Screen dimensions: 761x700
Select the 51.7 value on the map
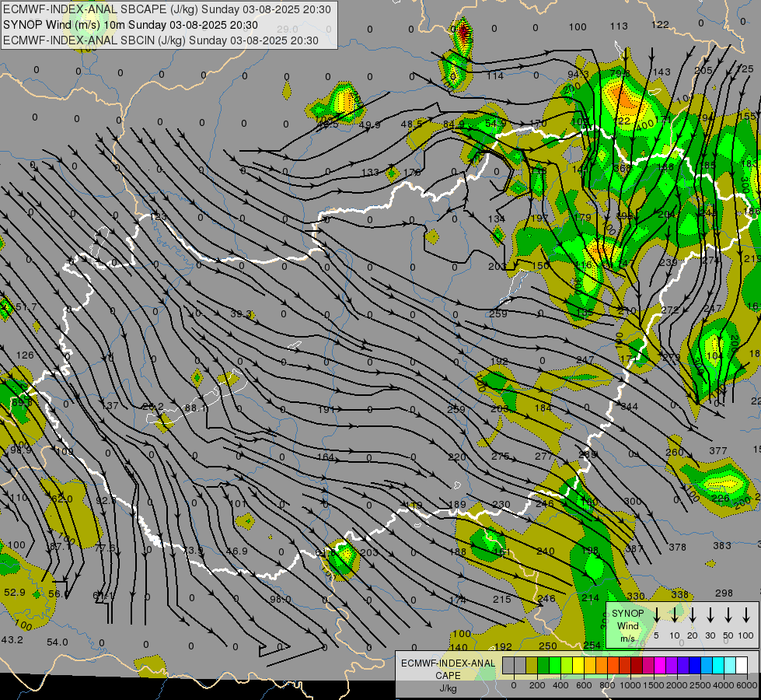26,306
